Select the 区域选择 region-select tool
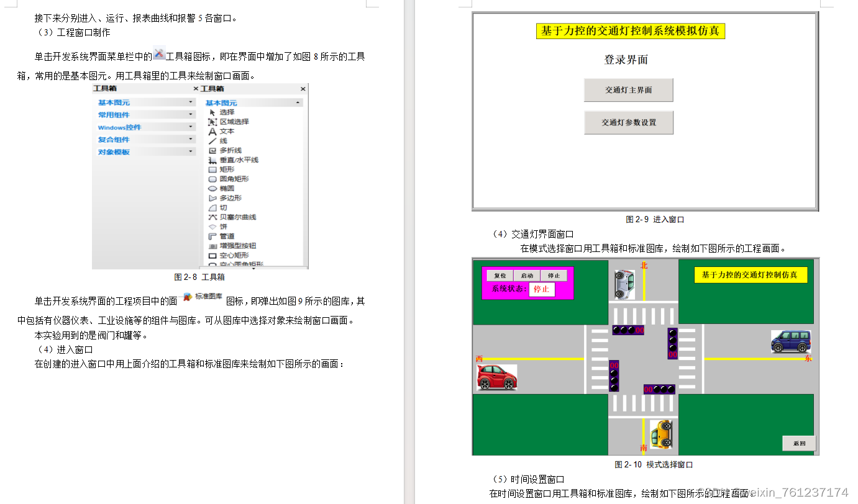The width and height of the screenshot is (858, 504). click(x=228, y=122)
